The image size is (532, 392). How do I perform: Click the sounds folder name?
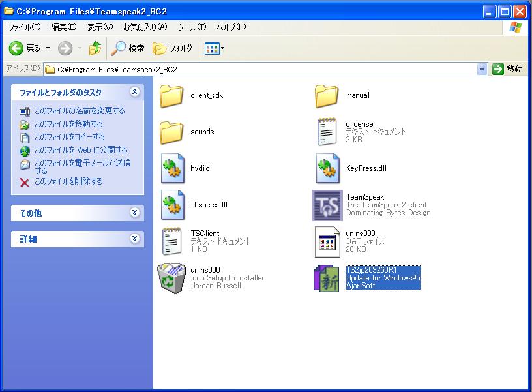coord(202,132)
